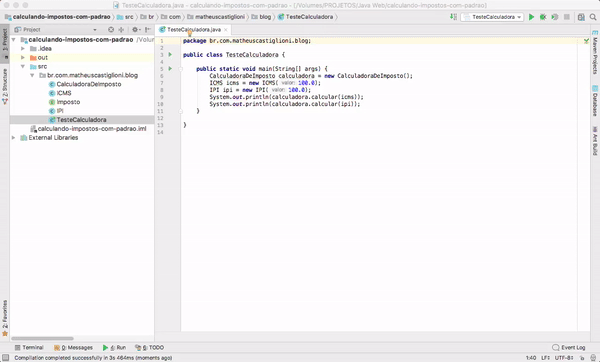Image resolution: width=600 pixels, height=362 pixels.
Task: Open project structure icon in toolbar
Action: [x=581, y=17]
